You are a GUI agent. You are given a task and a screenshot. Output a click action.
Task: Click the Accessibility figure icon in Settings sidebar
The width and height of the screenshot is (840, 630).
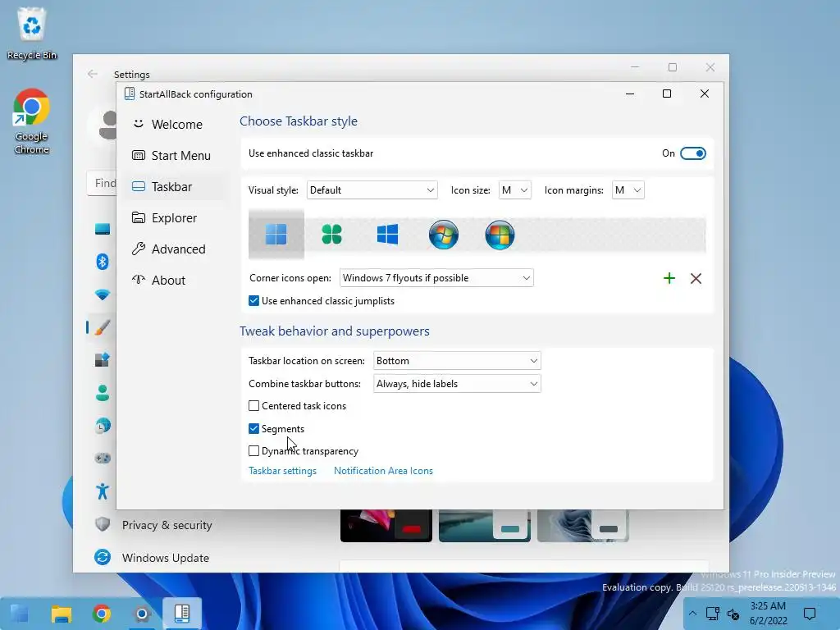tap(103, 491)
